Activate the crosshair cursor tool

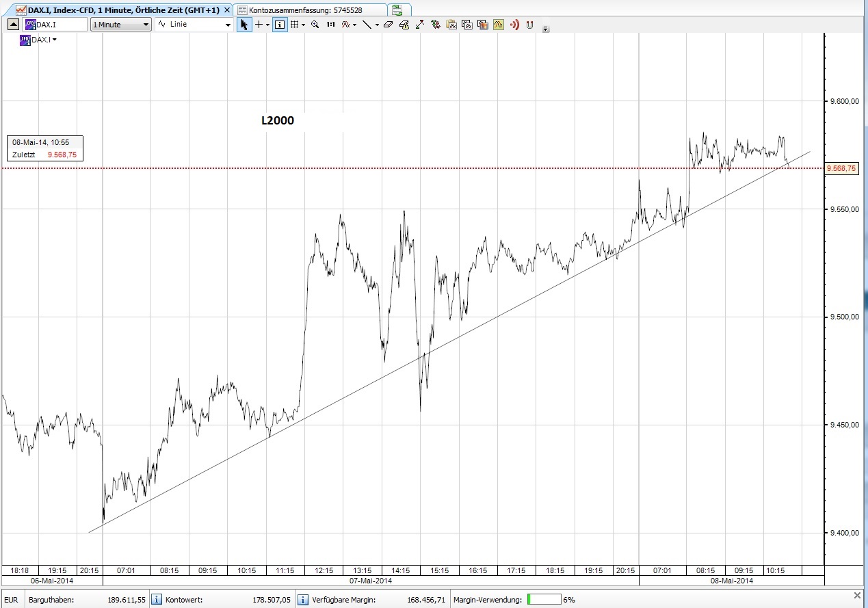tap(260, 25)
